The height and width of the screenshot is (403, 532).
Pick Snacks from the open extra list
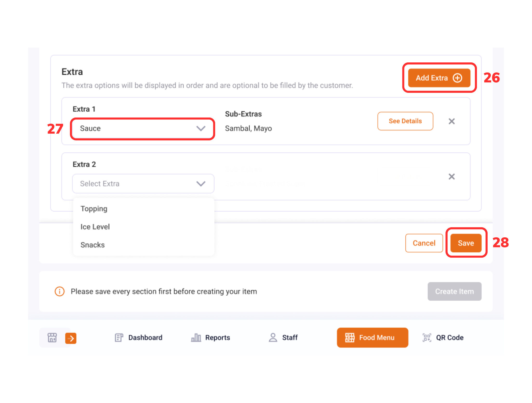[92, 245]
